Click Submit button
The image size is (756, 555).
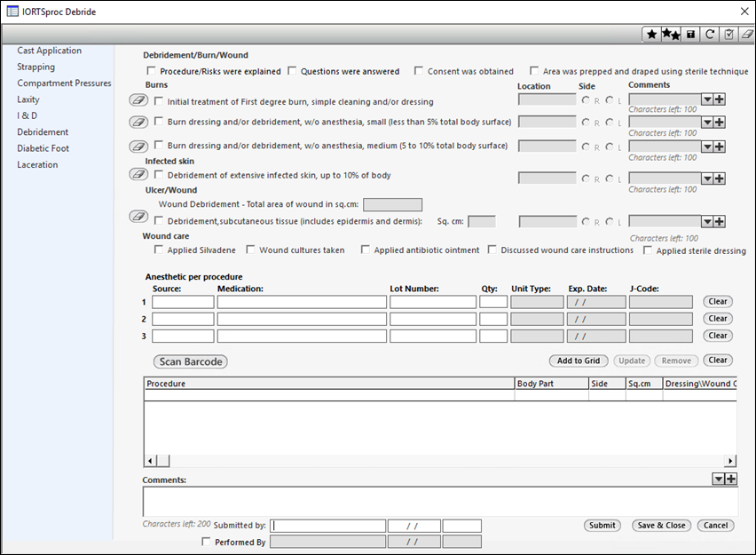pyautogui.click(x=602, y=525)
